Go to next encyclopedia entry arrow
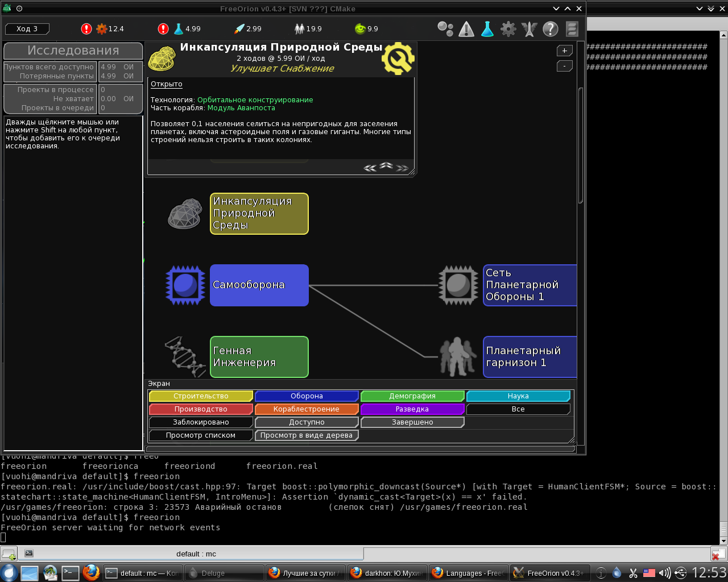Viewport: 728px width, 582px height. point(403,168)
